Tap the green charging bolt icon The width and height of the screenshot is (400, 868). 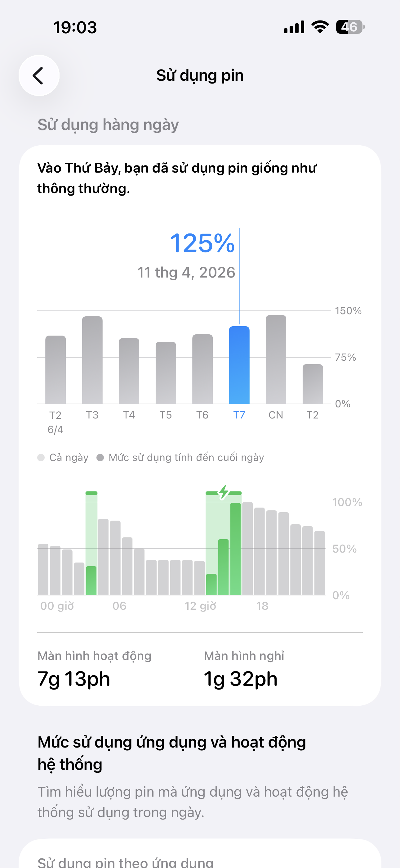point(224,492)
